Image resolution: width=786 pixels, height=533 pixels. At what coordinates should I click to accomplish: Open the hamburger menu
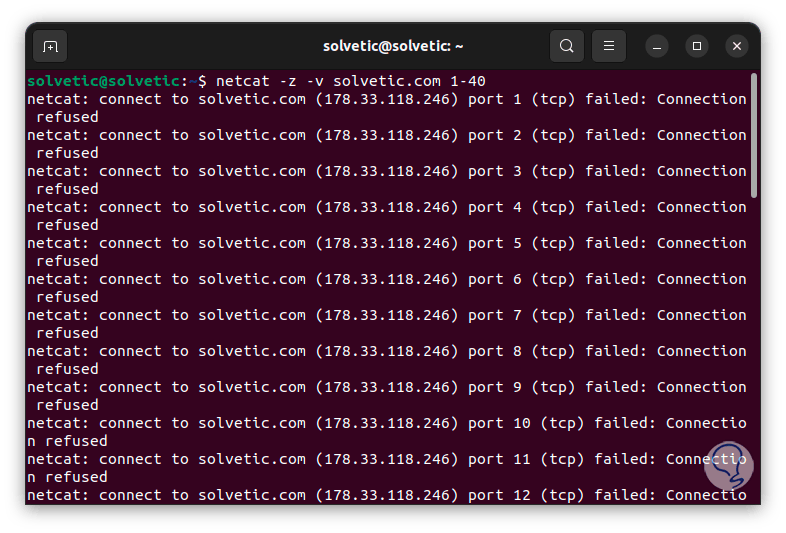pyautogui.click(x=609, y=46)
